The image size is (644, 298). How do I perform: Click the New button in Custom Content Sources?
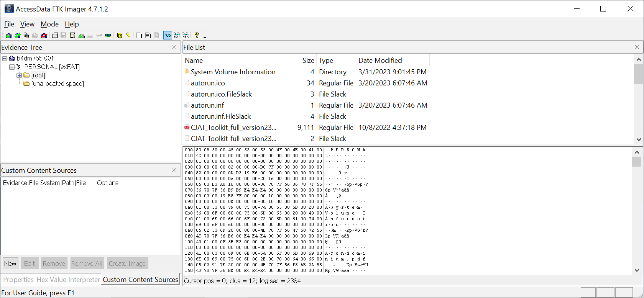click(x=10, y=264)
